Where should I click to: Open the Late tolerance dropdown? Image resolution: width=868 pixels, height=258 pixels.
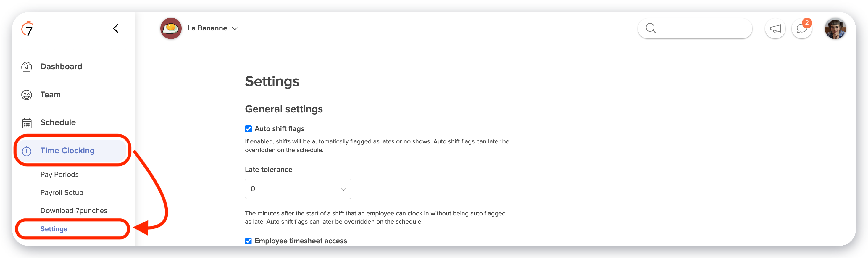point(298,189)
